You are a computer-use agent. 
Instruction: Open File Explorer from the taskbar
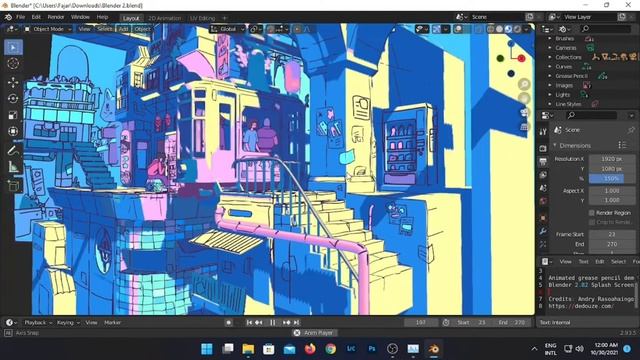pos(248,349)
